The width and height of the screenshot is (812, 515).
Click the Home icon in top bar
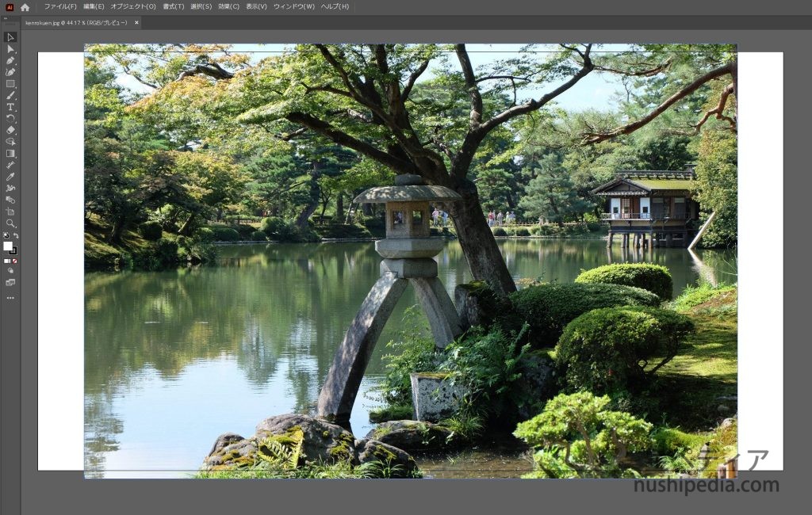click(25, 7)
